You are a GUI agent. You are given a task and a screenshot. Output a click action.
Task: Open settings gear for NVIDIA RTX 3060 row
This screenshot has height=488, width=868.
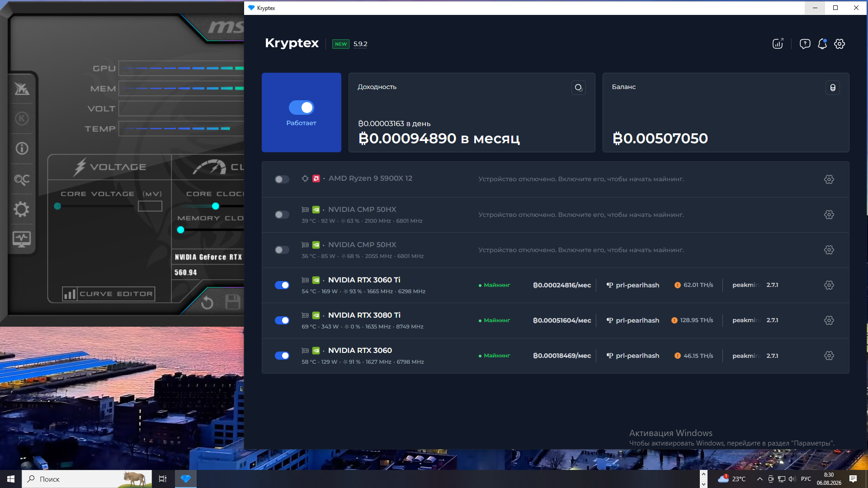829,356
